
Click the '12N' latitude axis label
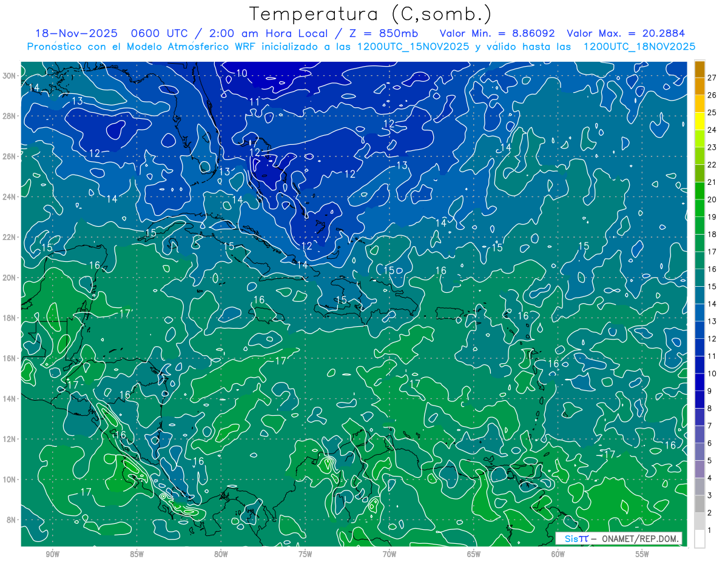(x=9, y=439)
